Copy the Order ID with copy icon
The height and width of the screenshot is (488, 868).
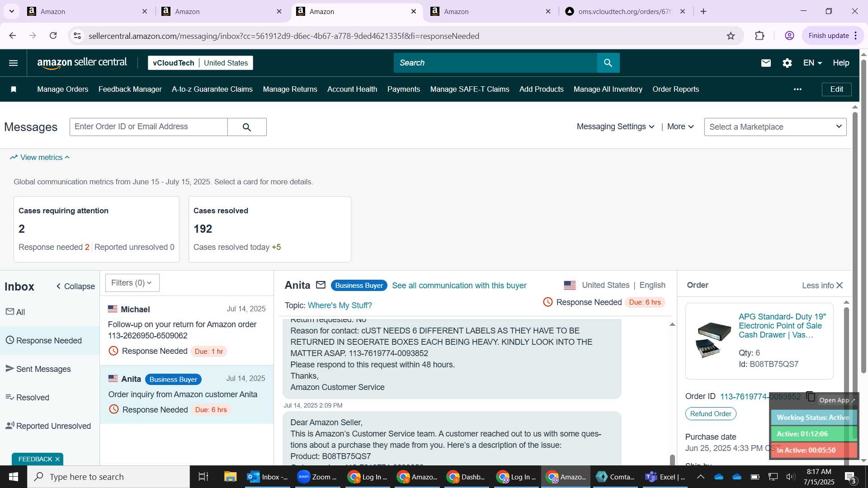(x=810, y=396)
